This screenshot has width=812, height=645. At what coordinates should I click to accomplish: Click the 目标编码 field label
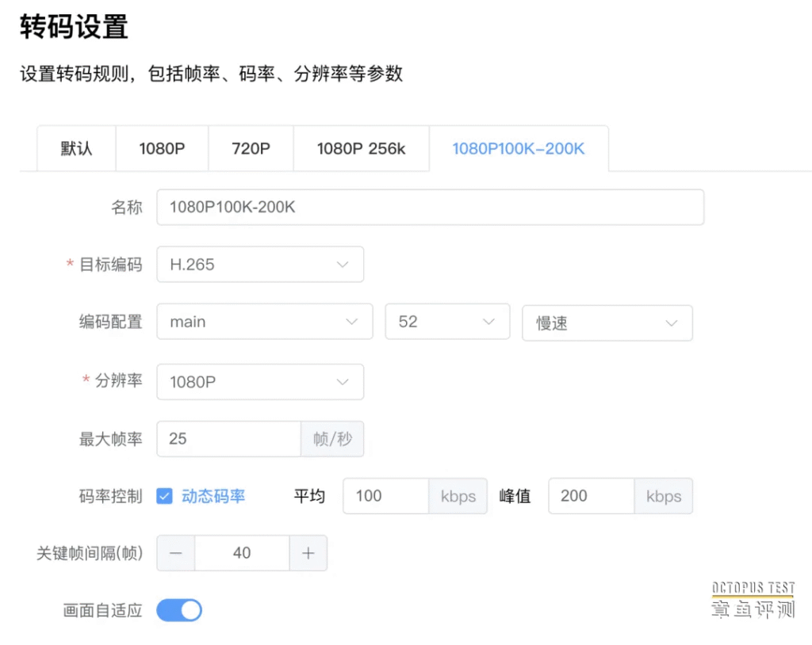tap(111, 265)
